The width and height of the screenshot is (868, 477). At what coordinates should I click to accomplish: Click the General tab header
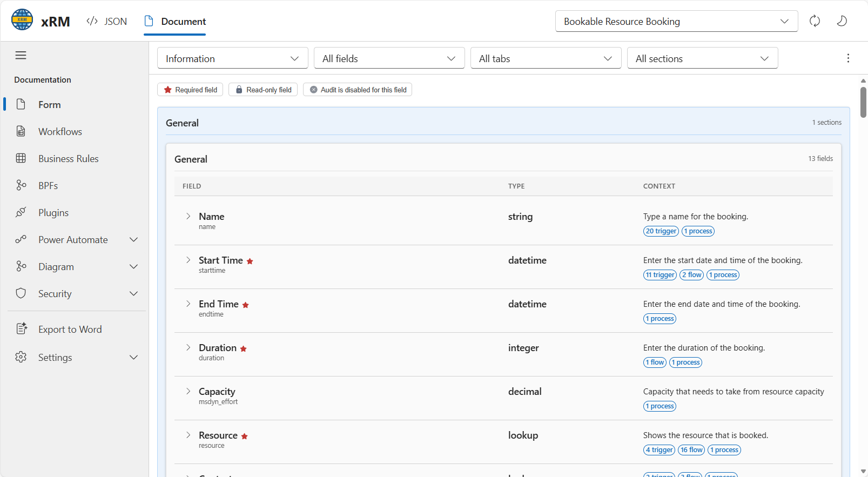click(182, 123)
